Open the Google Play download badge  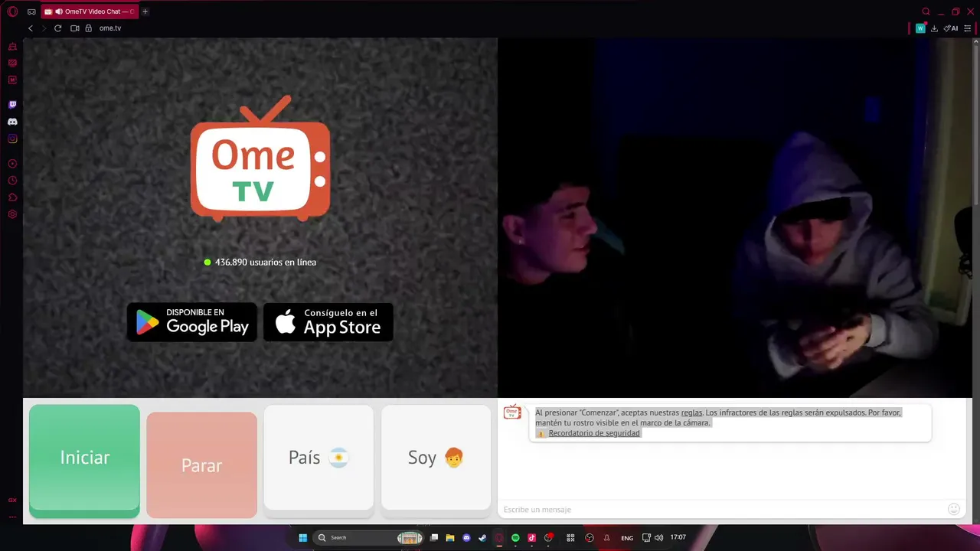coord(192,322)
